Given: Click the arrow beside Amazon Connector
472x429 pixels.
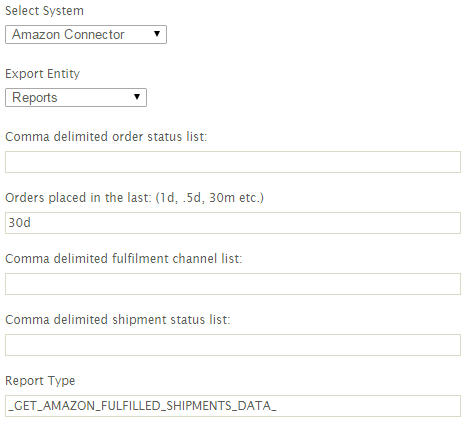Looking at the screenshot, I should coord(157,34).
